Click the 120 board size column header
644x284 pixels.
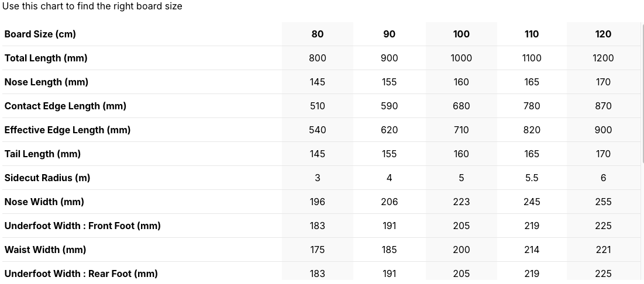coord(603,34)
